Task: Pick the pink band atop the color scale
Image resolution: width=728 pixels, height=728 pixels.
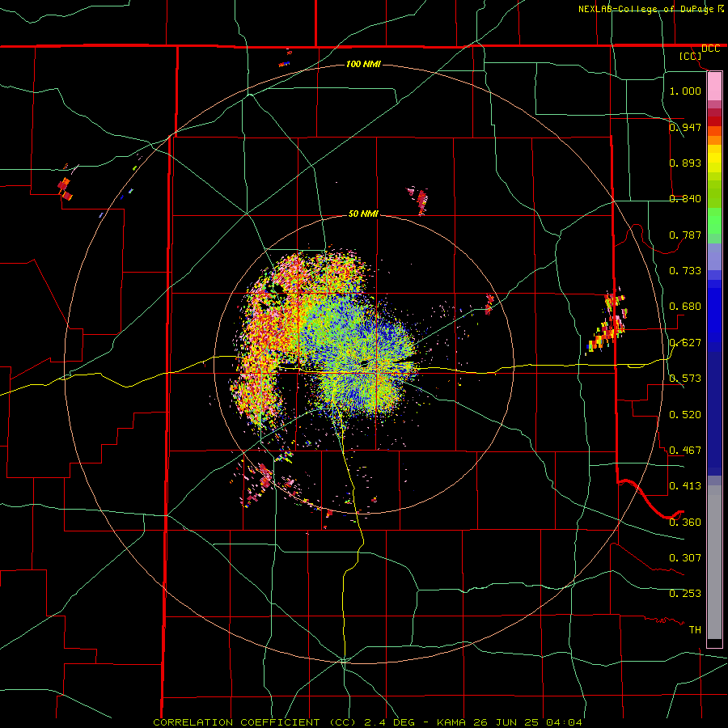Action: 714,87
